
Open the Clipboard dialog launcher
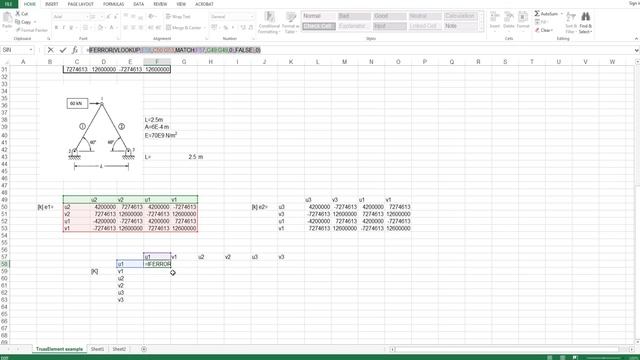pyautogui.click(x=49, y=38)
